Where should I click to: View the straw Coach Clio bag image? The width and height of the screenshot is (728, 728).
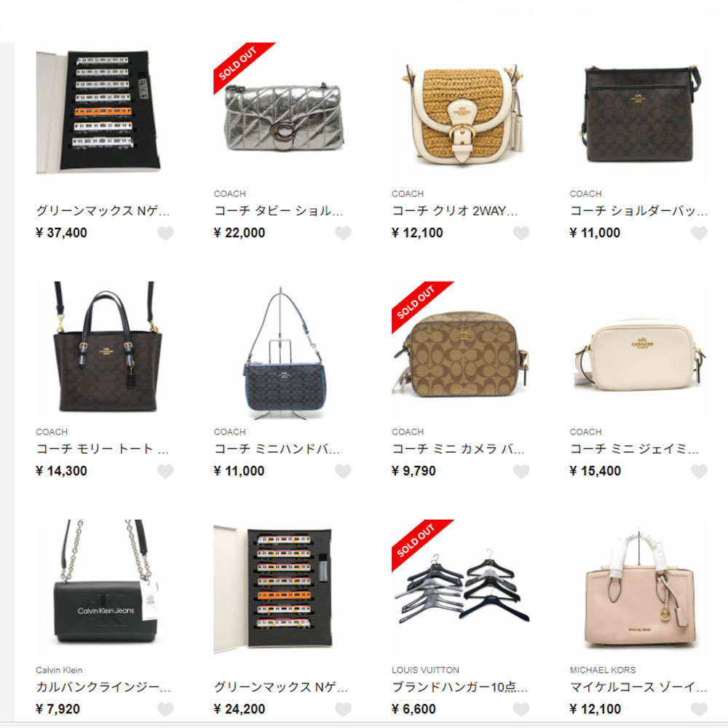pyautogui.click(x=461, y=111)
